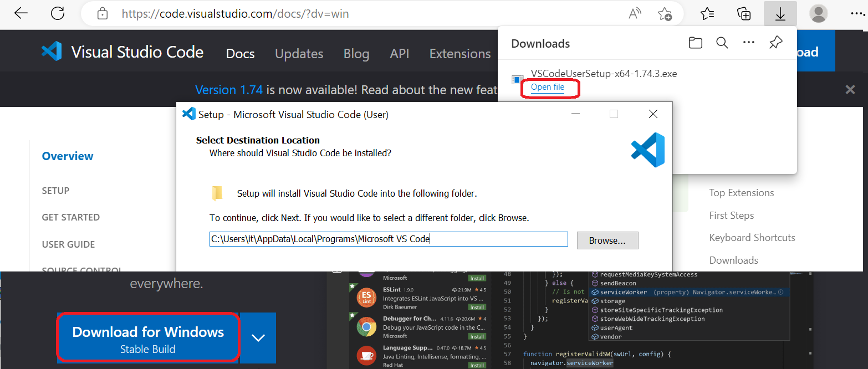The width and height of the screenshot is (868, 369).
Task: Expand the download options chevron beside Download for Windows
Action: [258, 337]
